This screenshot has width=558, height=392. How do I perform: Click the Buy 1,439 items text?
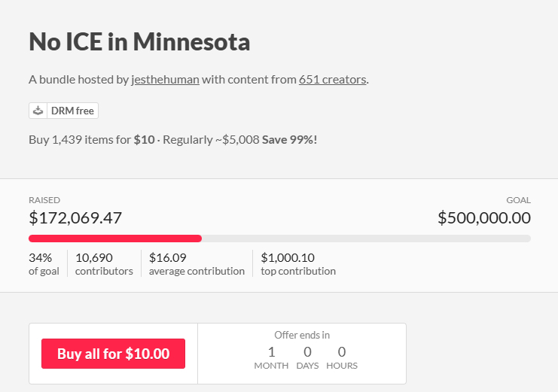pyautogui.click(x=79, y=139)
